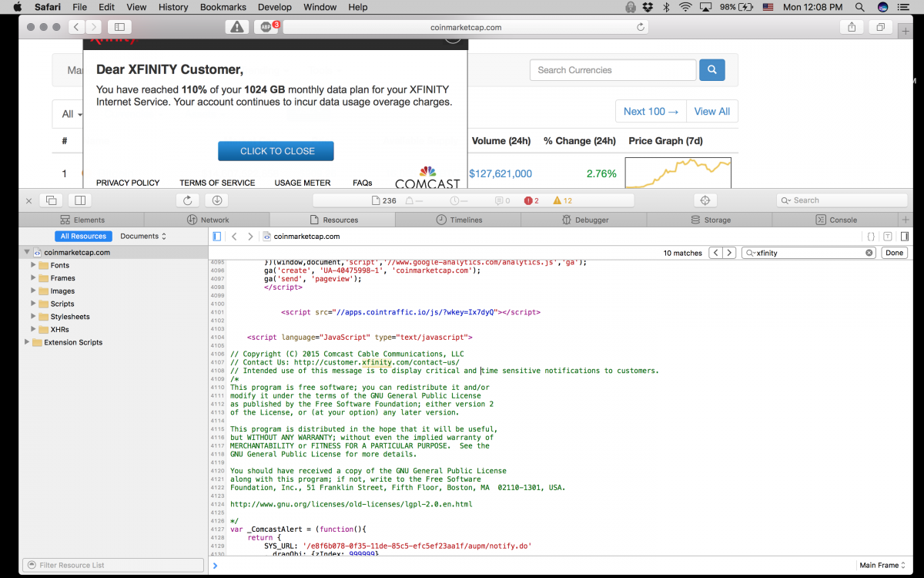Go back in resource history
Image resolution: width=924 pixels, height=578 pixels.
click(234, 237)
